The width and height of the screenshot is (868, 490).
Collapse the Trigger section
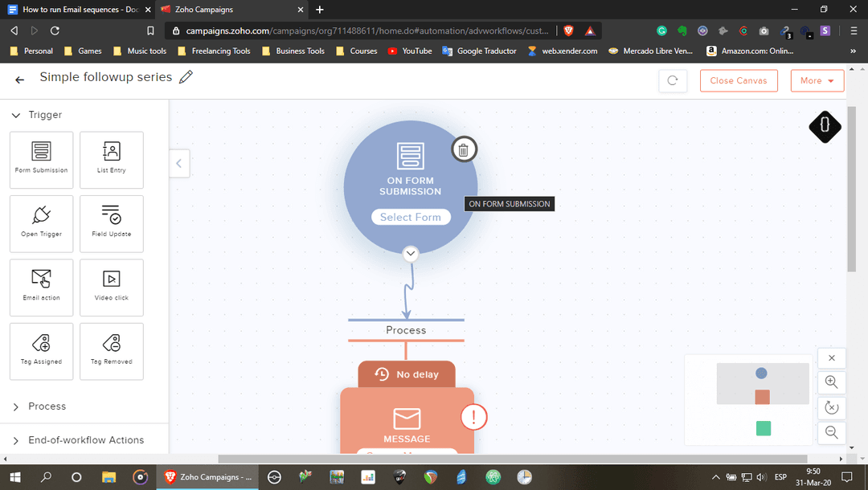[16, 115]
